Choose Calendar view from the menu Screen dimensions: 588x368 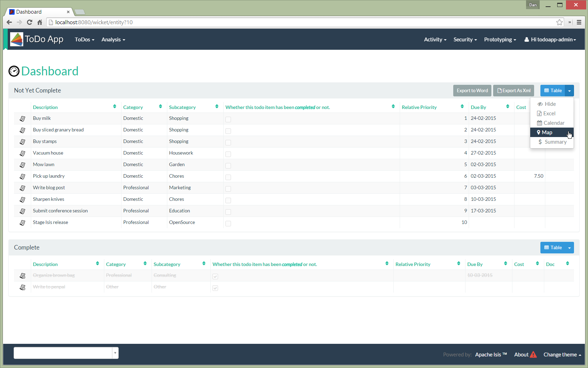[554, 123]
